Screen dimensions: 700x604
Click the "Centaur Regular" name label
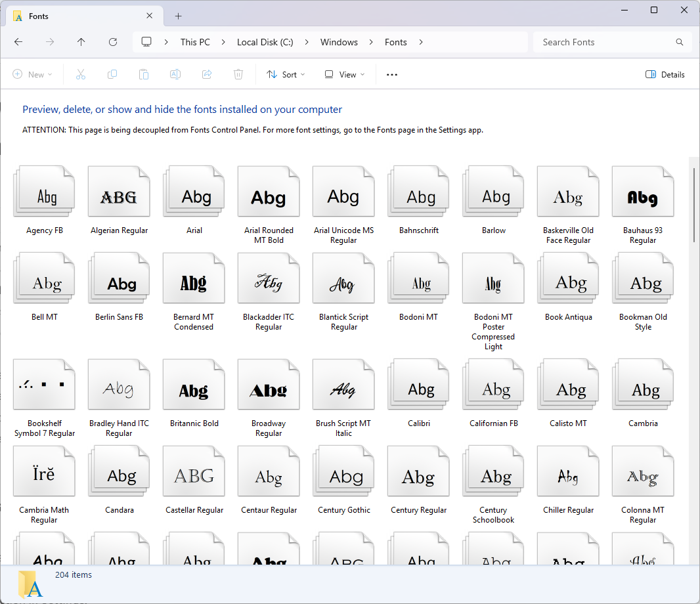(x=269, y=510)
